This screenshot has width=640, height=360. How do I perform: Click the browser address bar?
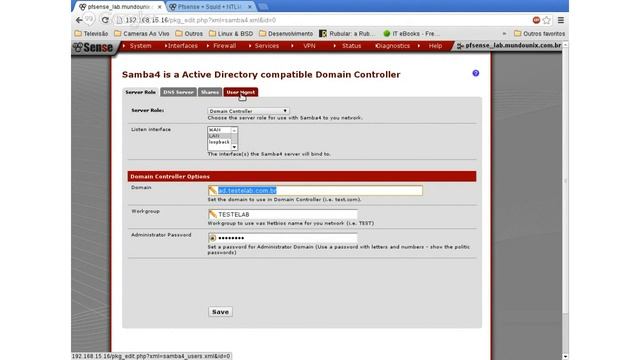point(322,20)
